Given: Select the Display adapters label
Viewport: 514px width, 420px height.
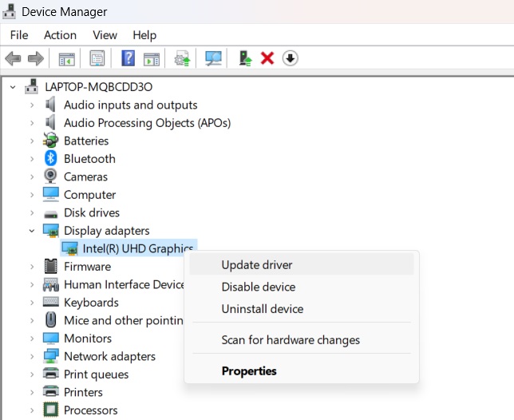Looking at the screenshot, I should tap(107, 231).
